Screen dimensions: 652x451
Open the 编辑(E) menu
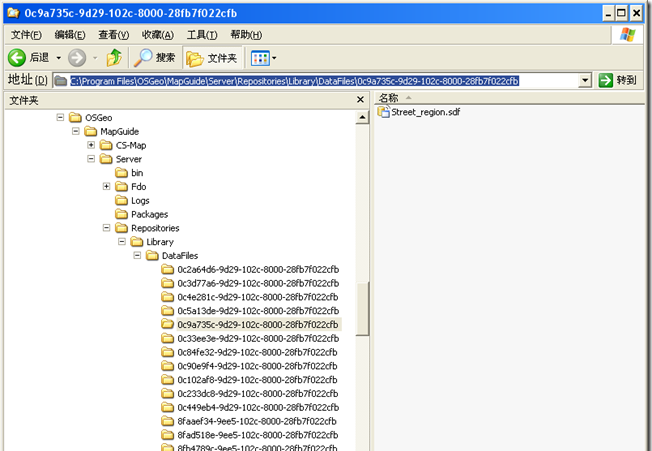[x=70, y=35]
